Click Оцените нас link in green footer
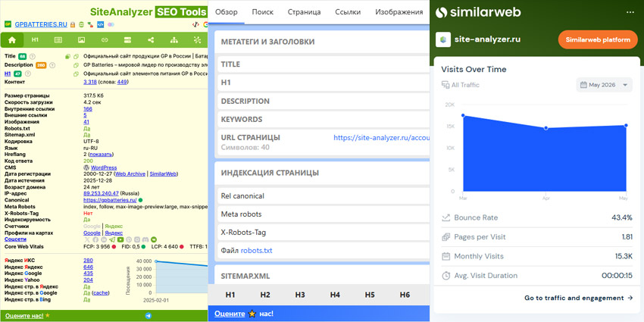Viewport: 644px width, 322px height. pyautogui.click(x=23, y=316)
